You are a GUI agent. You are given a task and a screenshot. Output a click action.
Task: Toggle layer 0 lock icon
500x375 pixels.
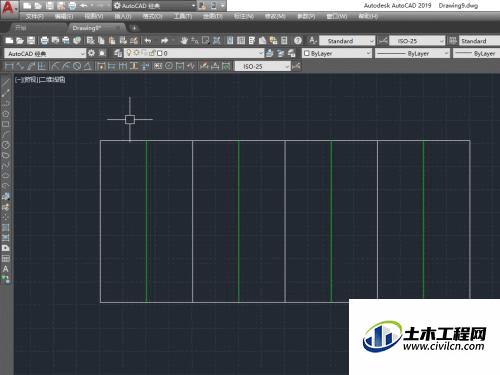click(152, 53)
